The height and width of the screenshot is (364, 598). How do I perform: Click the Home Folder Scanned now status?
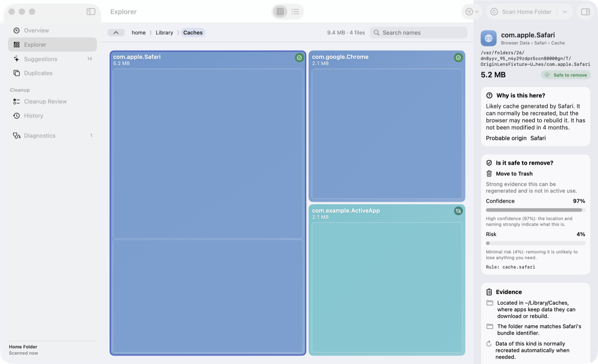(24, 350)
